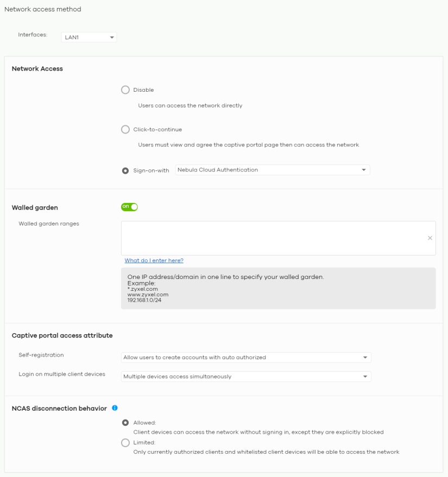Turn off the Walled garden switch

pos(129,207)
